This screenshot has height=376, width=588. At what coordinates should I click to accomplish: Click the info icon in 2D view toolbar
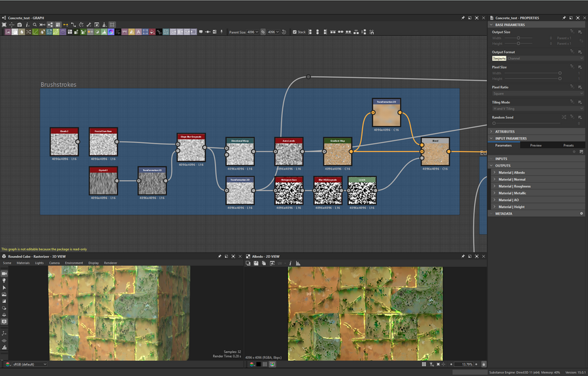pyautogui.click(x=290, y=263)
